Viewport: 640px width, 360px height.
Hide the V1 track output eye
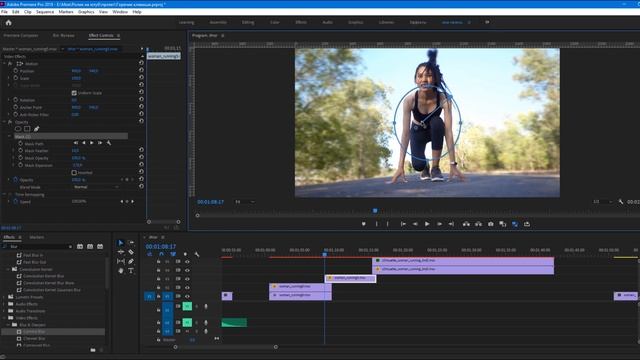187,296
